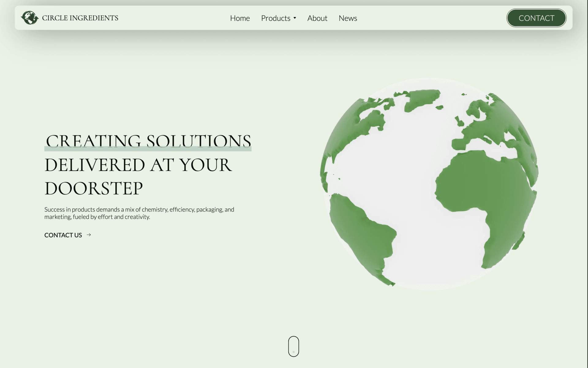Navigate to the News section
Viewport: 588px width, 368px height.
[348, 18]
